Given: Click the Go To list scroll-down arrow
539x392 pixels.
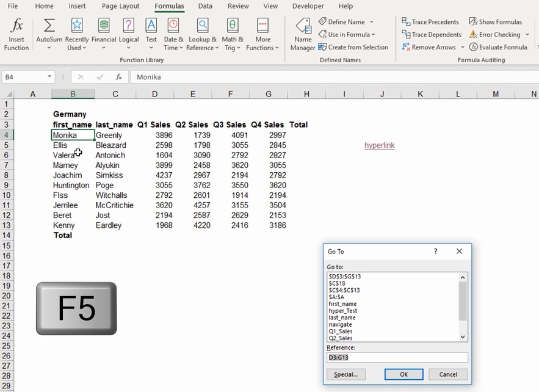Looking at the screenshot, I should [x=462, y=337].
